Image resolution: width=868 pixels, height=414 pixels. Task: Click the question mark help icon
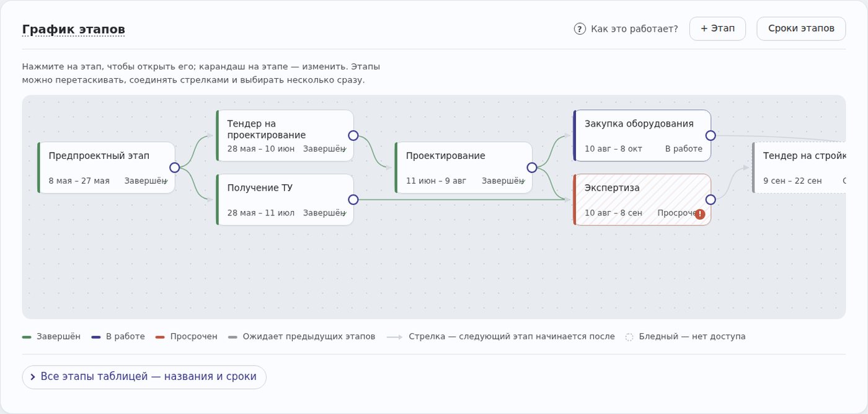580,29
